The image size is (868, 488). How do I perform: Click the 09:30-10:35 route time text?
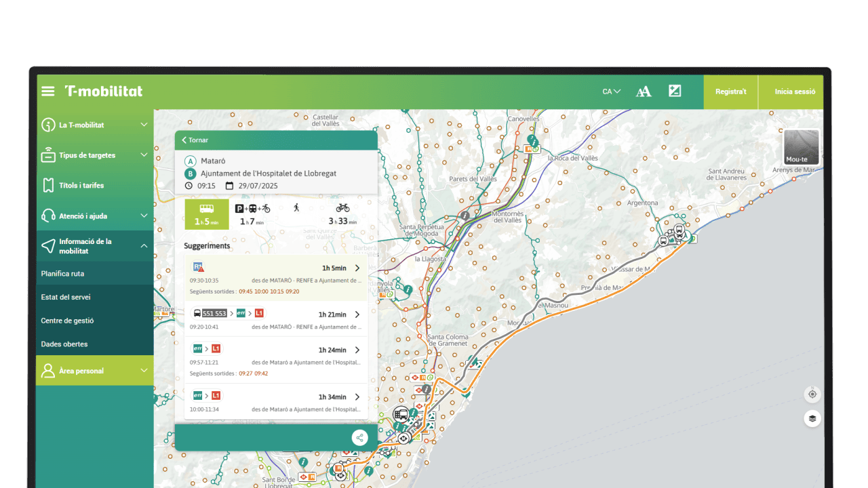tap(204, 281)
